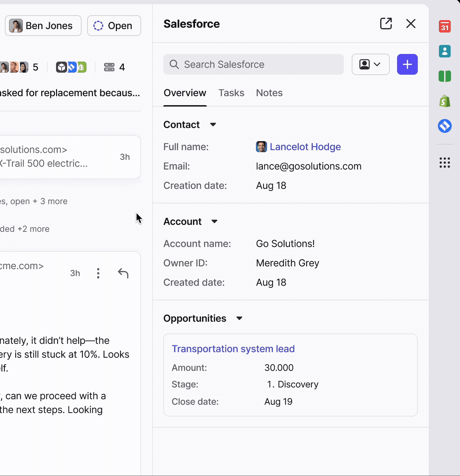
Task: Open the green book app in sidebar
Action: [444, 76]
